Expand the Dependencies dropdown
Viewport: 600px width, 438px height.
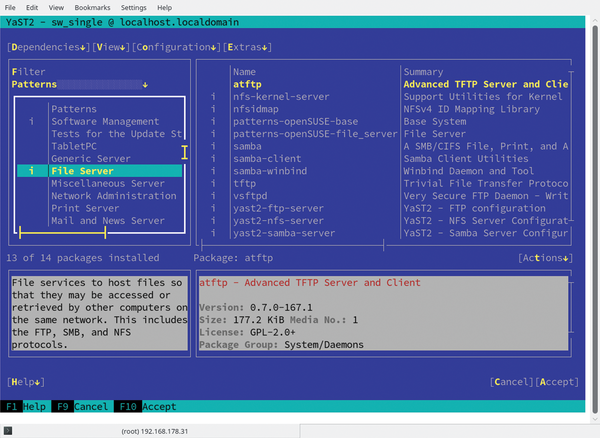tap(48, 47)
